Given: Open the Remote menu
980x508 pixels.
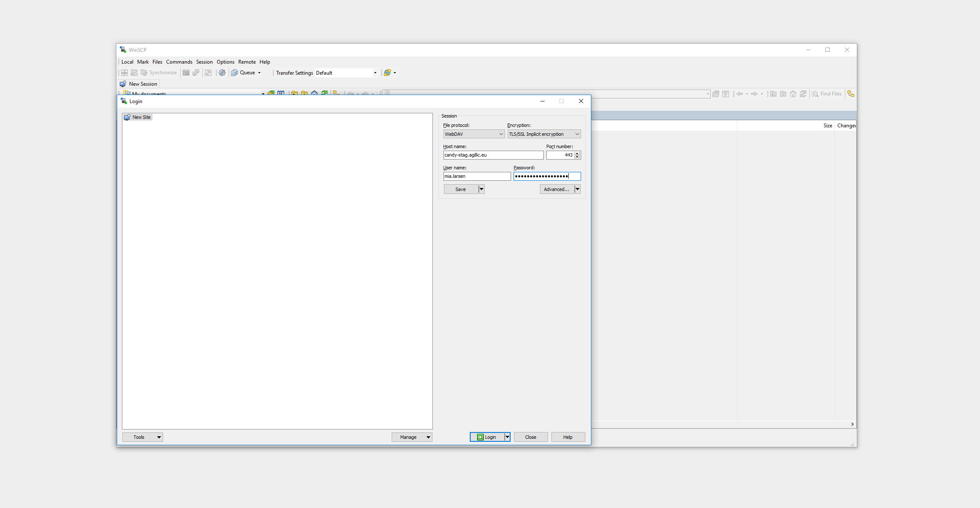Looking at the screenshot, I should [247, 62].
